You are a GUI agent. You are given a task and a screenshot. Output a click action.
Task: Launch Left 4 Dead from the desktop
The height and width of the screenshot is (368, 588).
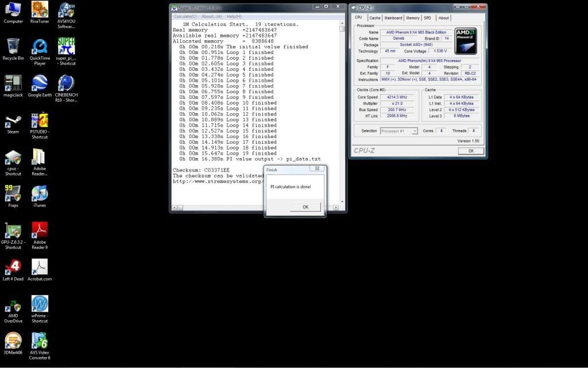click(x=13, y=270)
